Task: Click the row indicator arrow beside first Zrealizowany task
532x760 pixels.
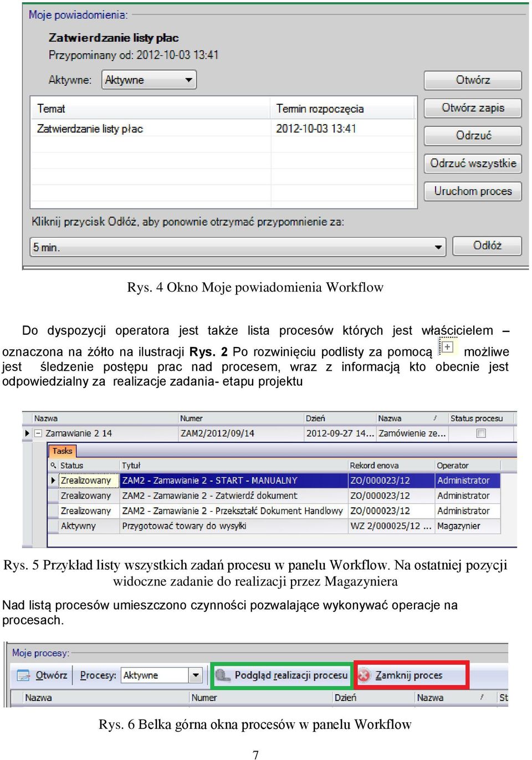Action: tap(53, 481)
